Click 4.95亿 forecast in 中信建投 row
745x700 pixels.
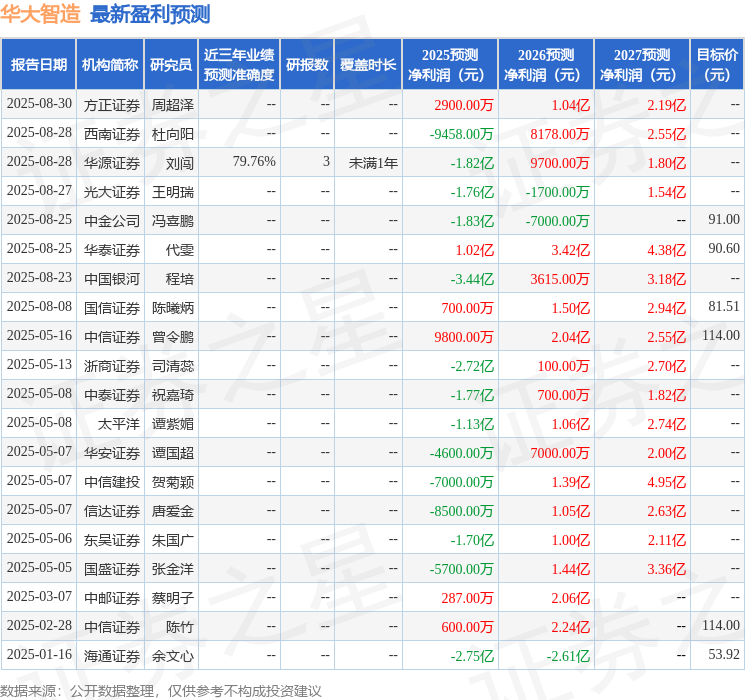[666, 482]
